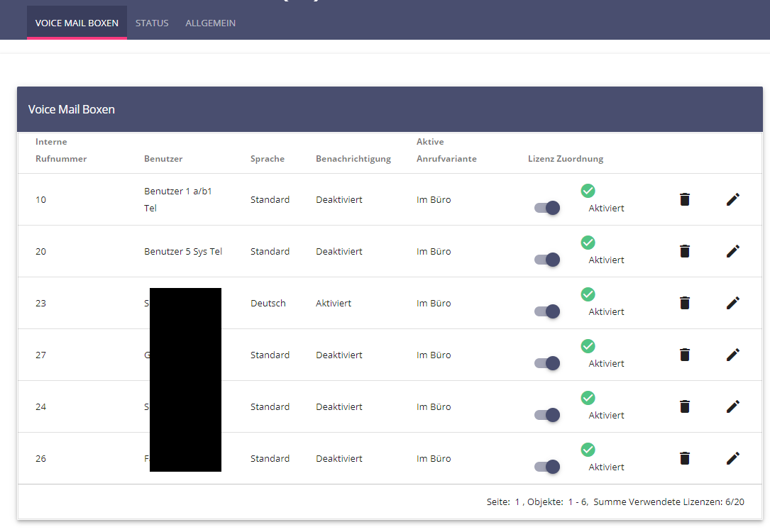Click 'Deaktiviert' notification in row 20
The image size is (770, 532).
(x=339, y=251)
